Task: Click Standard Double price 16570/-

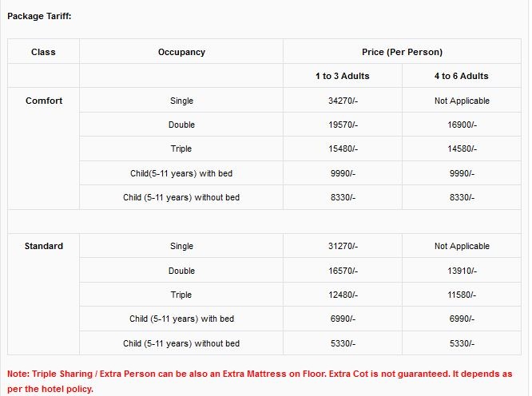Action: [343, 271]
